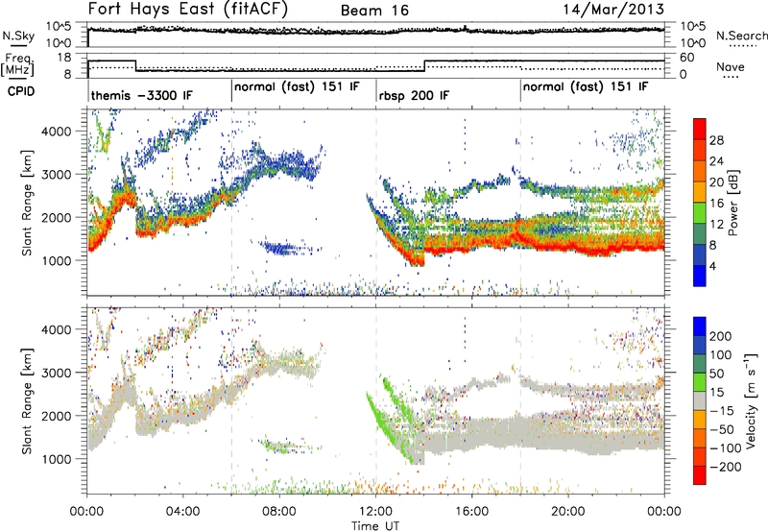Click the 2000 tick on the velocity panel axis

pos(56,416)
